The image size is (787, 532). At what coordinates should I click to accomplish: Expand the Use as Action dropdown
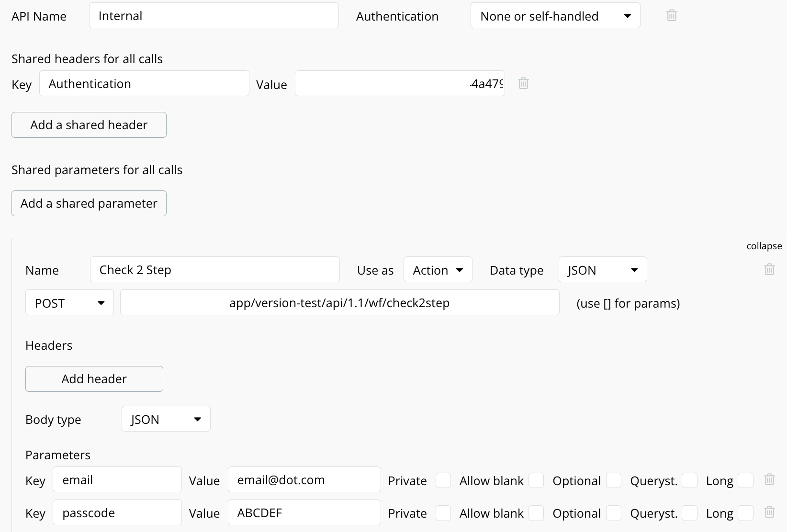pos(438,270)
